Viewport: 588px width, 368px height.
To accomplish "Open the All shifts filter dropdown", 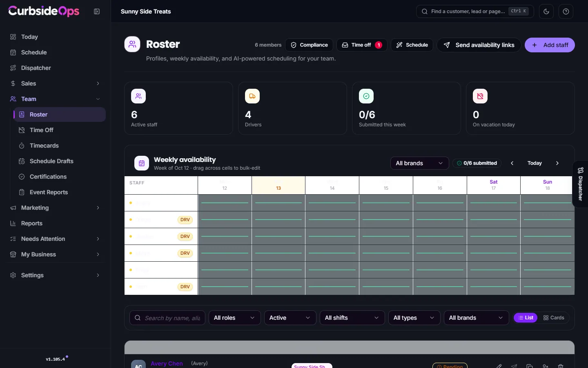I will [352, 318].
